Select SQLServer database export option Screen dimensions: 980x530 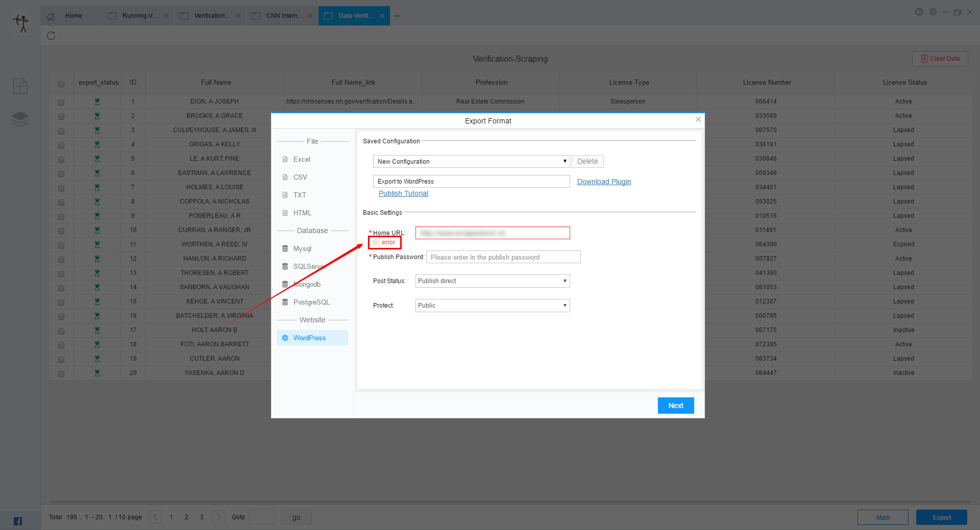312,266
